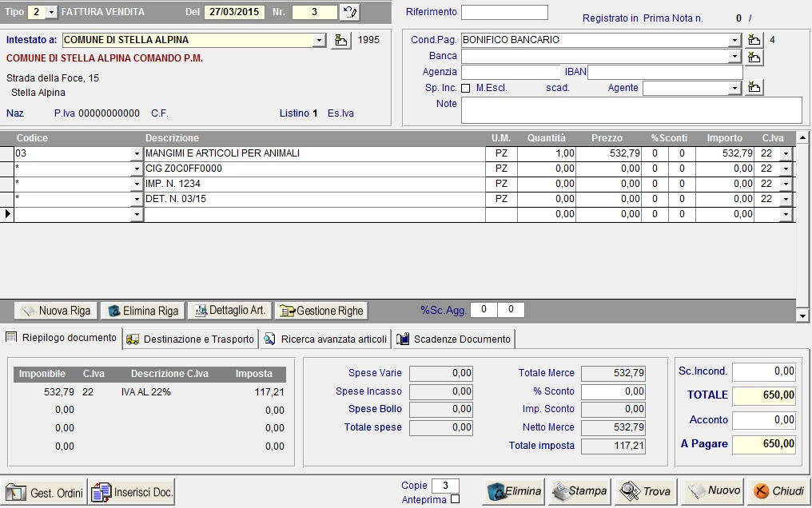Click the Agenzia input field
The height and width of the screenshot is (508, 812).
(x=511, y=72)
